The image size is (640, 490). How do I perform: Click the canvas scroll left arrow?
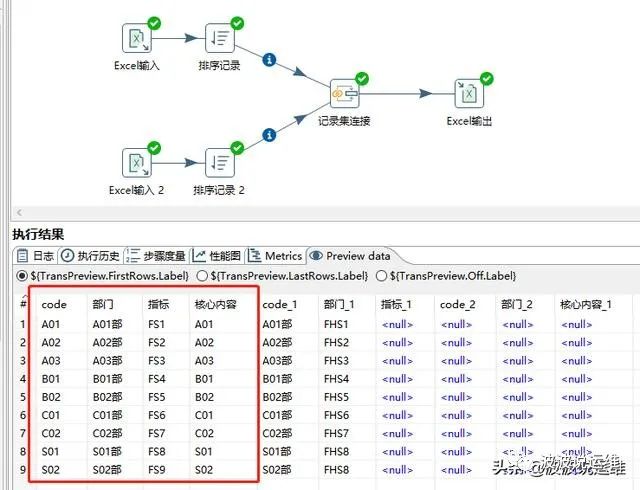click(x=19, y=212)
